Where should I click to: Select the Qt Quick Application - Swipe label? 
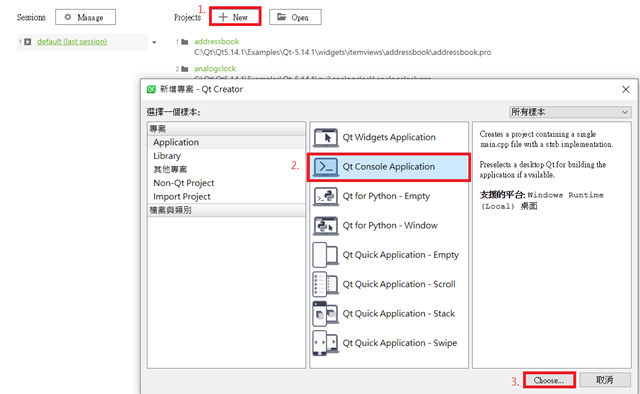tap(400, 343)
